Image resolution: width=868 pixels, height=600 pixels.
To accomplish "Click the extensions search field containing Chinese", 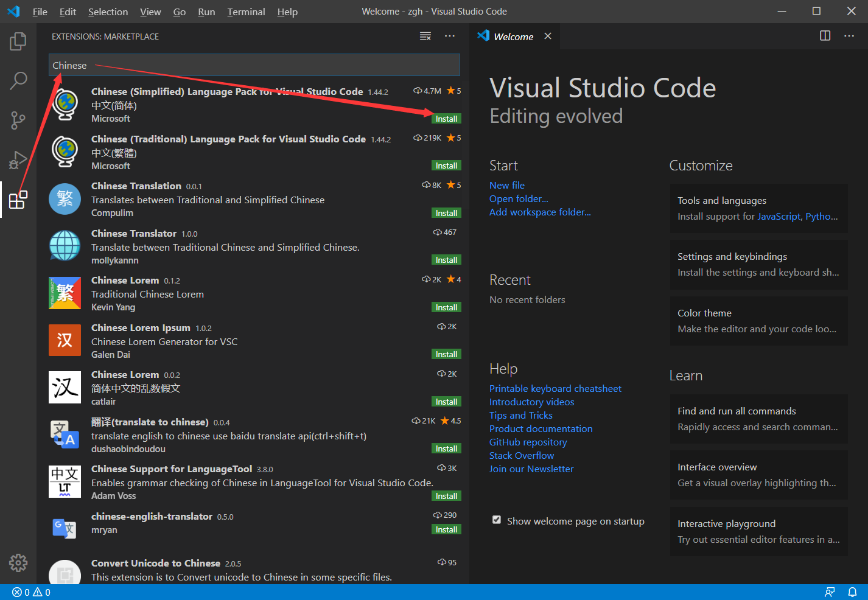I will (x=254, y=65).
